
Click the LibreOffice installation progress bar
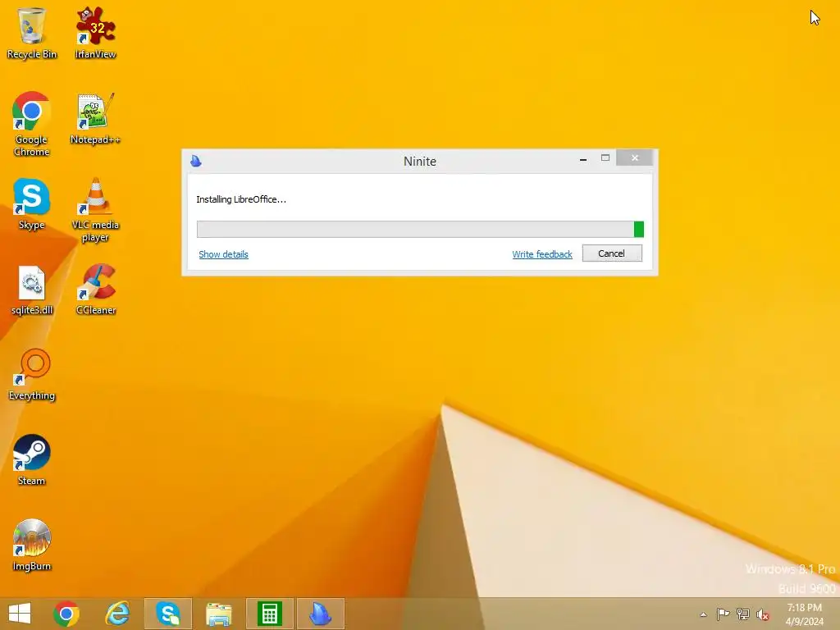(x=420, y=230)
